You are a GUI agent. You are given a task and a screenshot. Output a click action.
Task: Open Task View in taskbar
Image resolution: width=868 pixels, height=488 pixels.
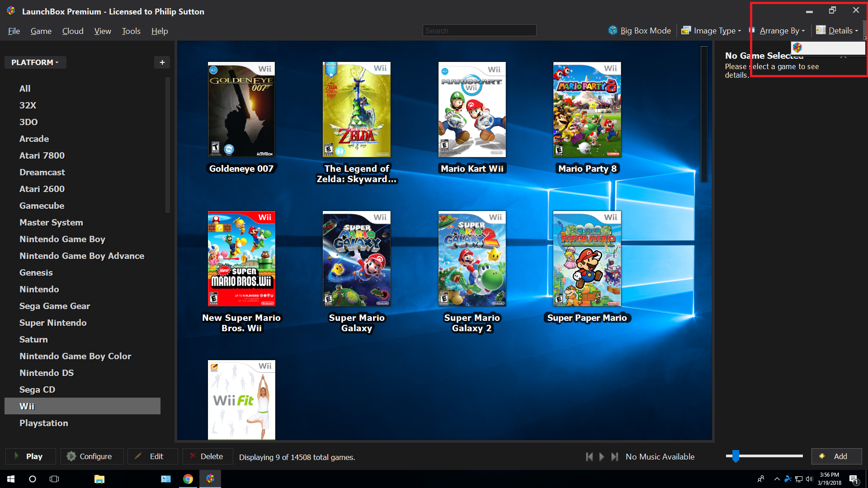tap(54, 479)
